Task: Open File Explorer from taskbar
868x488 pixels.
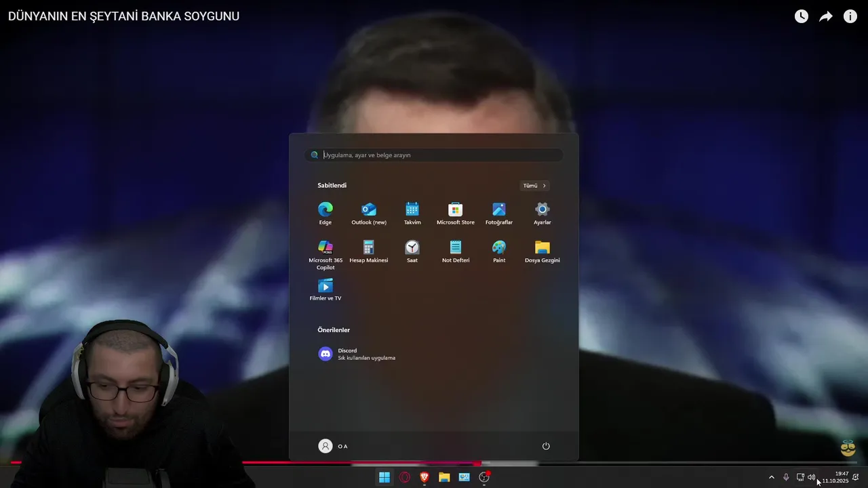Action: 444,477
